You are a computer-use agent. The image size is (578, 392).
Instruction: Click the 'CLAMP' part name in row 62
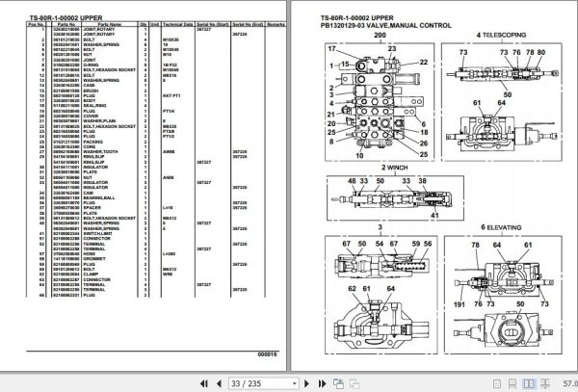pos(91,274)
